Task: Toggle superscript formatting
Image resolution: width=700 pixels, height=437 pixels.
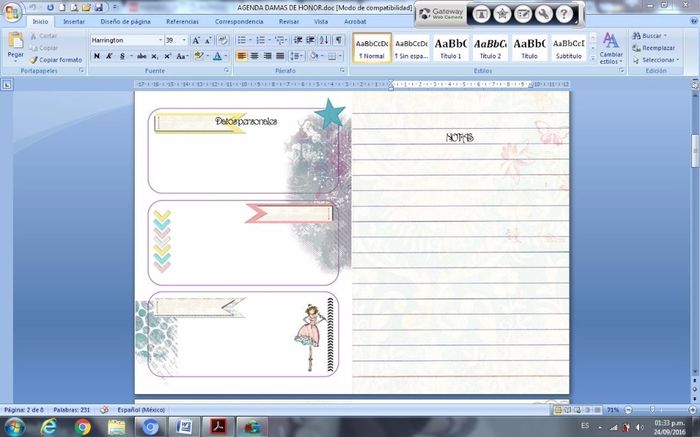Action: point(167,56)
